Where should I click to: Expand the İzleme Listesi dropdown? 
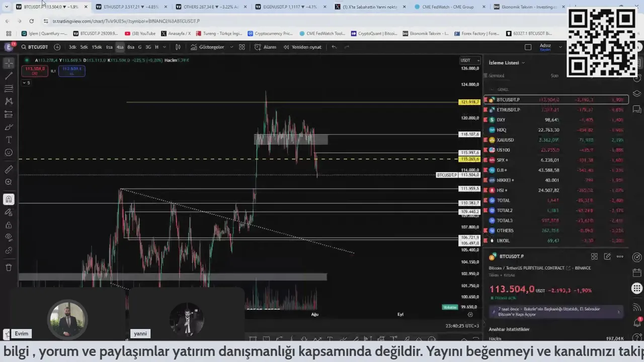click(x=507, y=62)
